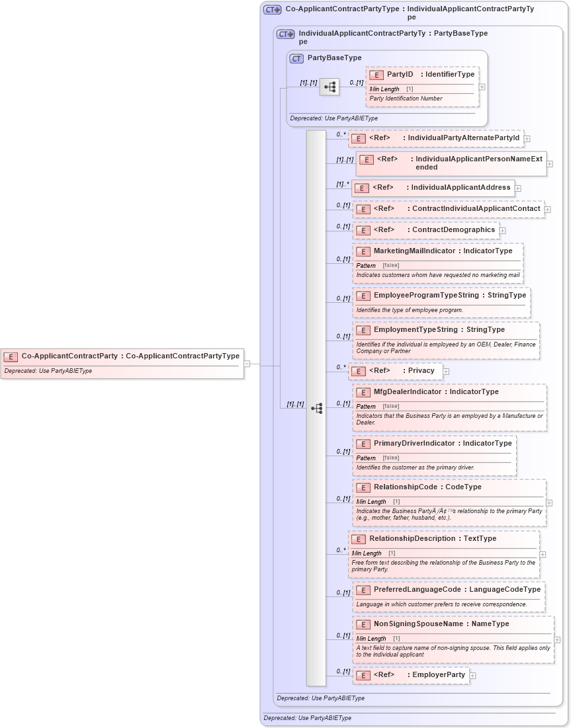Image resolution: width=571 pixels, height=728 pixels.
Task: Expand the IndividualApplicantAddress reference
Action: coord(517,188)
